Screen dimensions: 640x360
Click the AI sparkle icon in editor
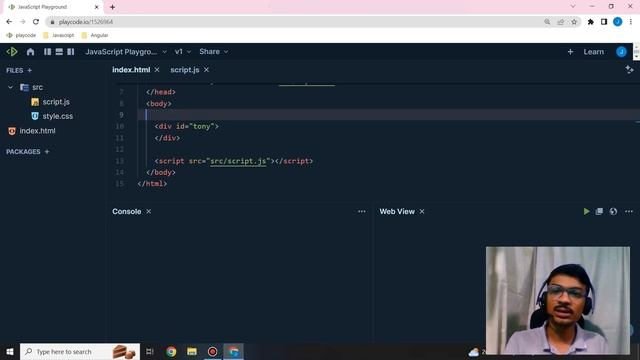[x=629, y=70]
